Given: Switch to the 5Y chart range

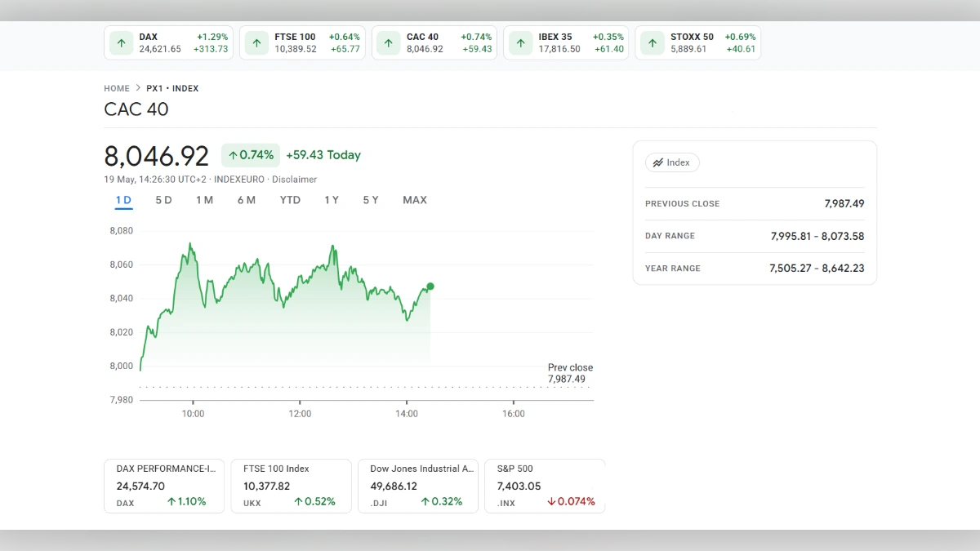Looking at the screenshot, I should pyautogui.click(x=371, y=200).
